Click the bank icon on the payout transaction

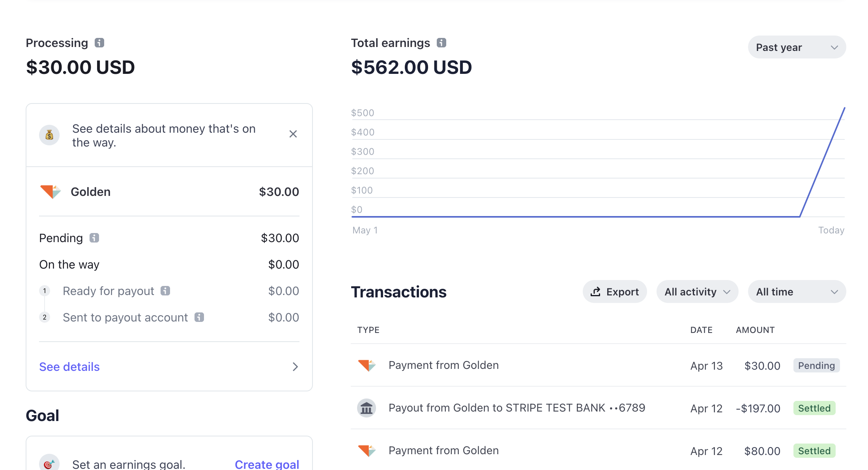pos(367,408)
